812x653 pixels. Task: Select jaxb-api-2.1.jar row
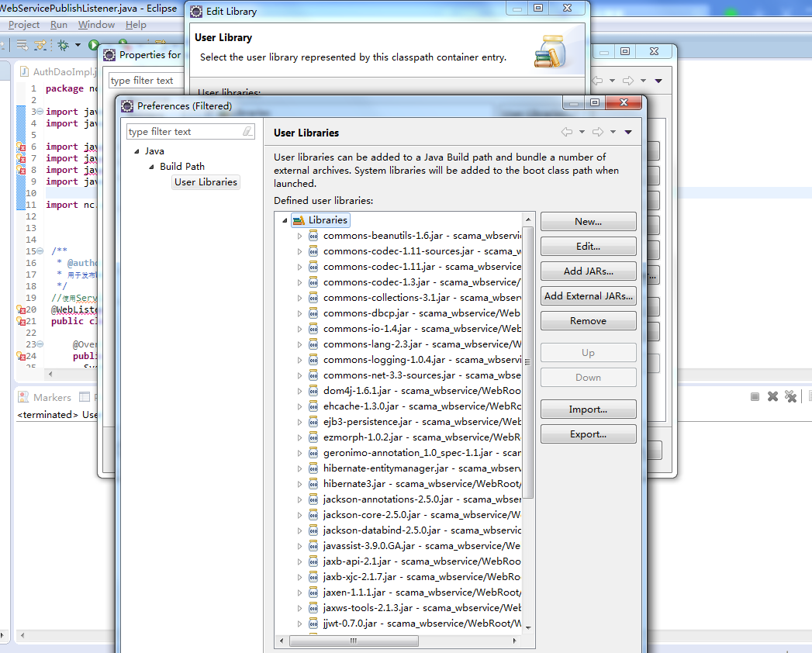[422, 561]
